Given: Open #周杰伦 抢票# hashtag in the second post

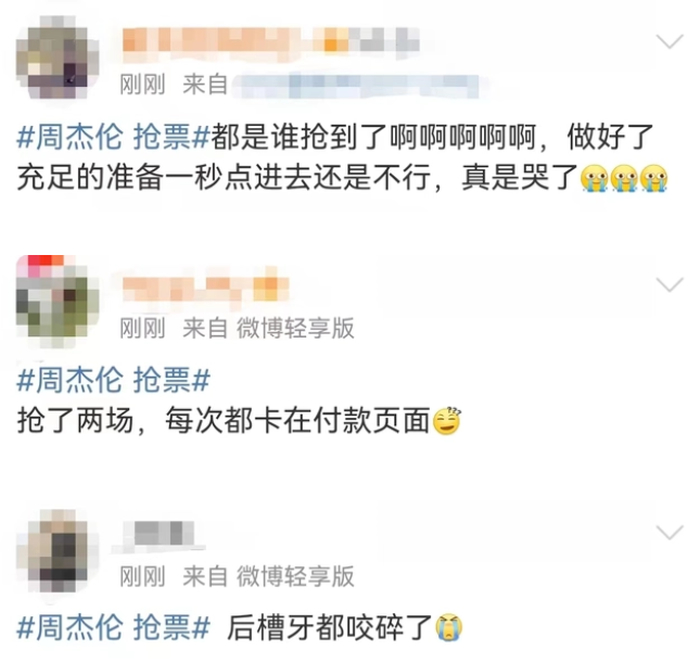Looking at the screenshot, I should click(x=113, y=380).
